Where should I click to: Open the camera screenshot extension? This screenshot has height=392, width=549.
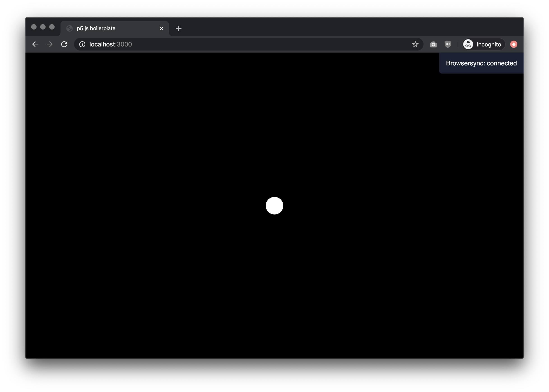pyautogui.click(x=433, y=44)
